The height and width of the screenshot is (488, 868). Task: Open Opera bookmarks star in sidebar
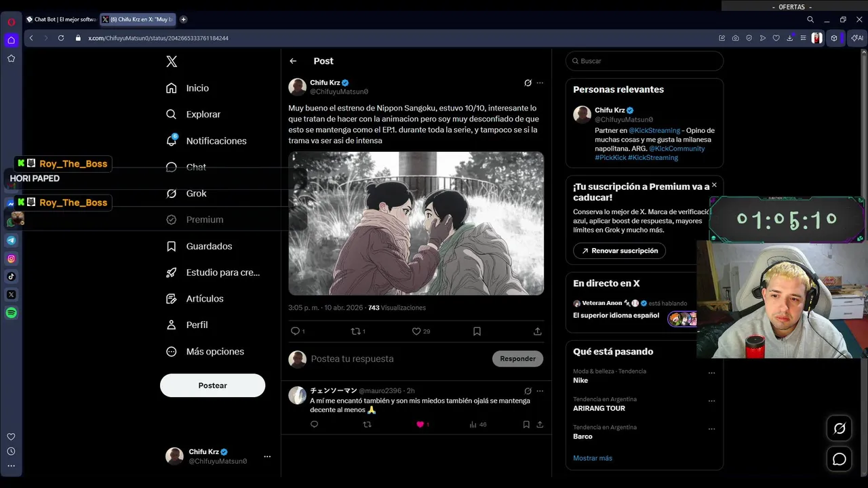[x=12, y=58]
